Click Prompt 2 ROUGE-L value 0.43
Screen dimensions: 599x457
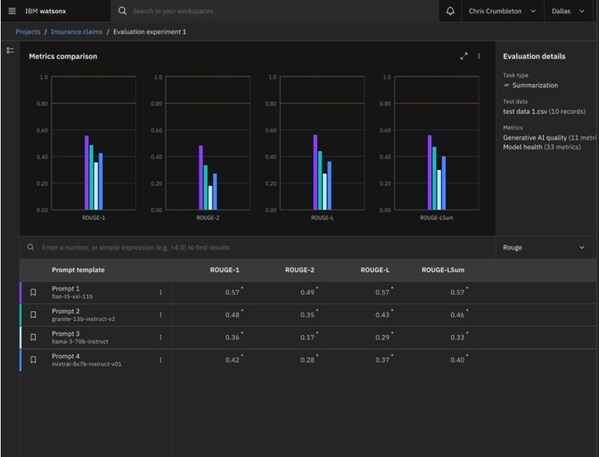click(382, 315)
